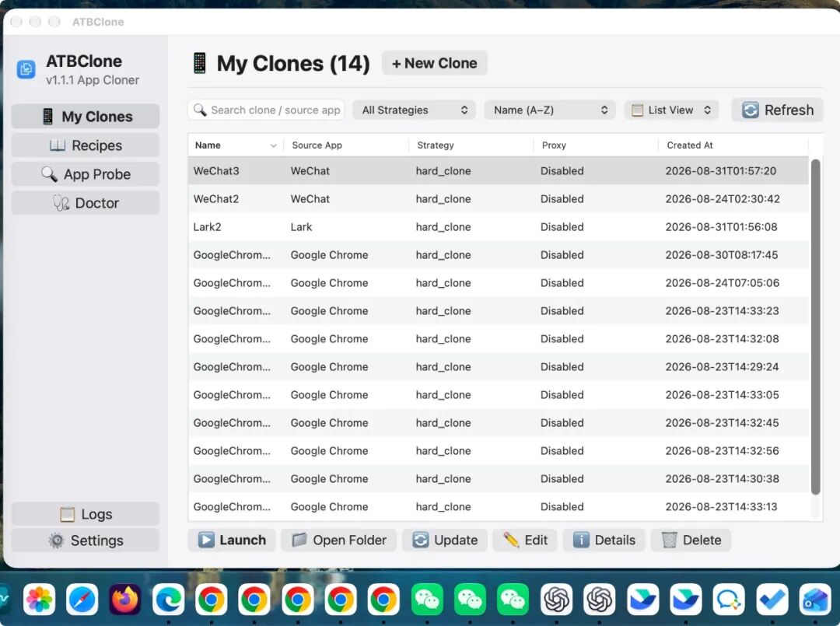Screen dimensions: 840x626
Task: View Logs from the sidebar
Action: pyautogui.click(x=86, y=514)
